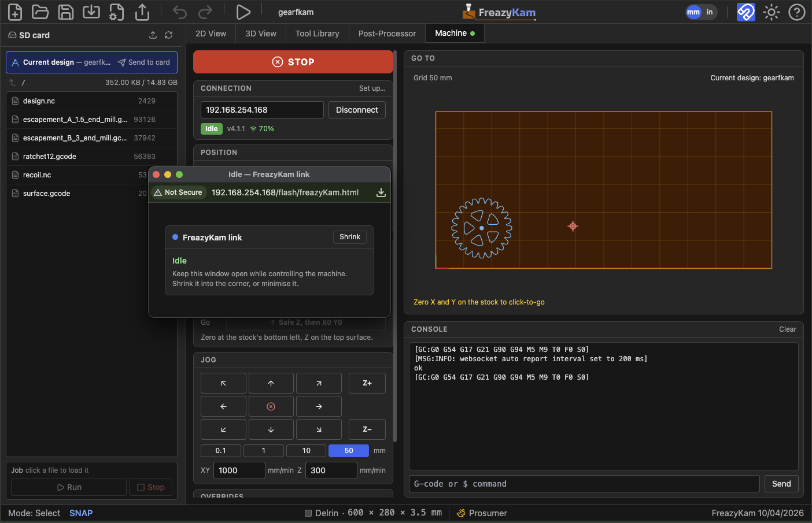
Task: Send current design to card
Action: coord(144,62)
